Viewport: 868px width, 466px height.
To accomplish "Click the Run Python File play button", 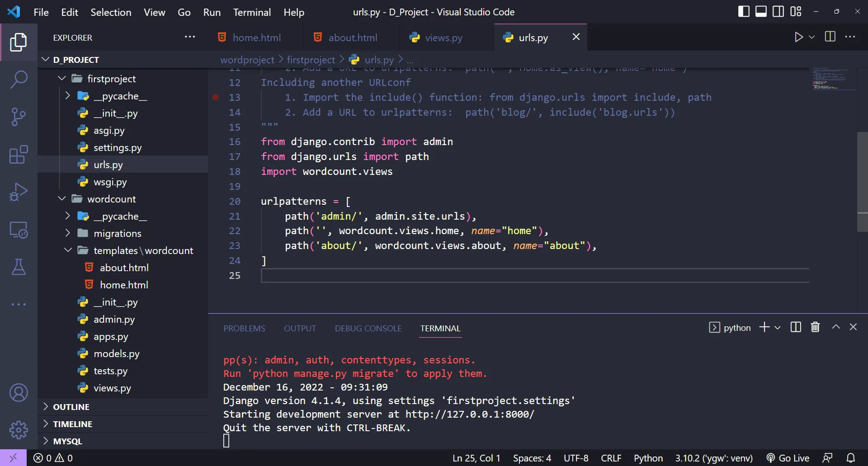I will click(x=798, y=37).
